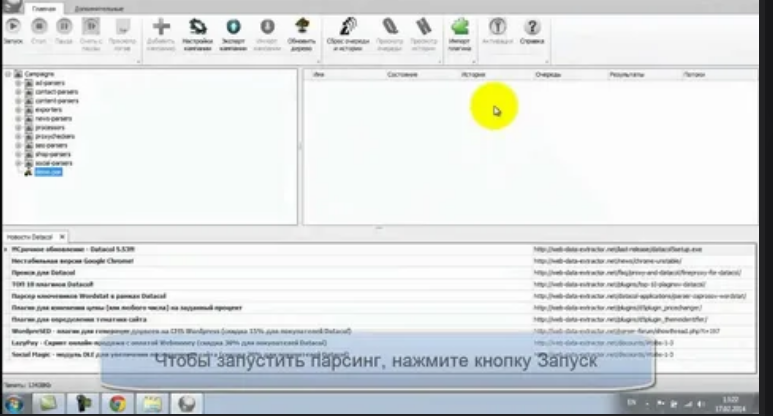This screenshot has width=773, height=416.
Task: Expand the contact-parsers tree node
Action: tap(18, 92)
